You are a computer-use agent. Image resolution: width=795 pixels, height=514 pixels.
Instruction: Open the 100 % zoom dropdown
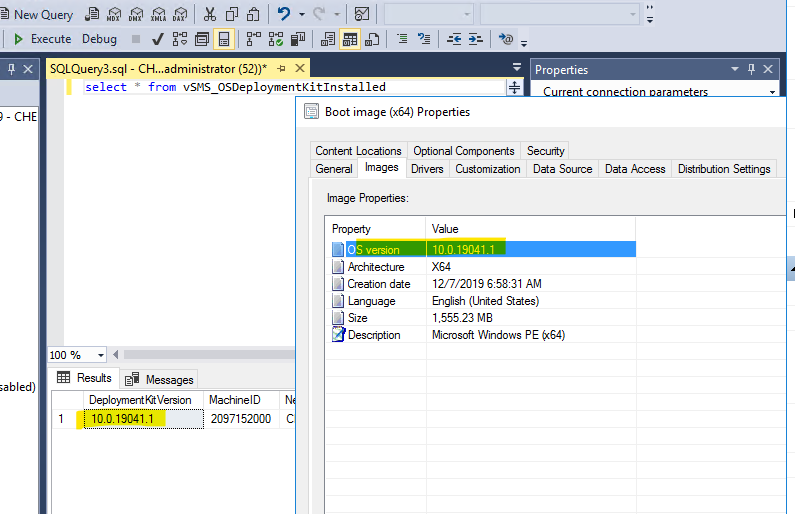(x=100, y=355)
